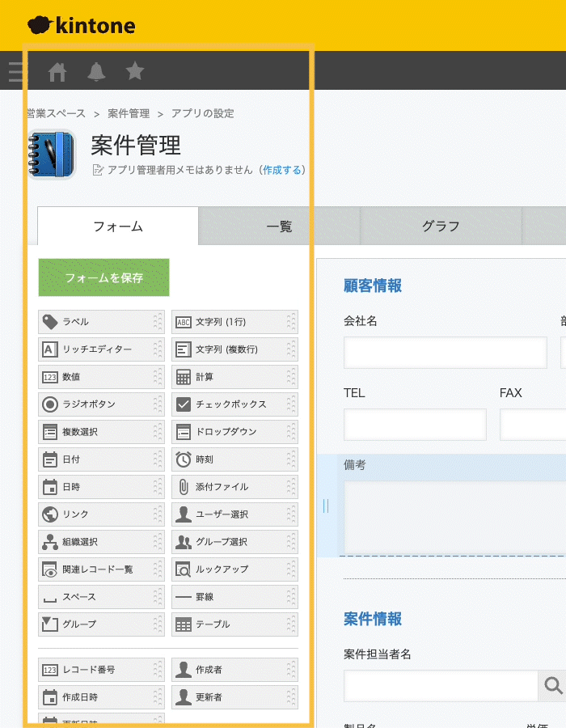Select the リッチエディター field element
The image size is (566, 728).
tap(101, 349)
